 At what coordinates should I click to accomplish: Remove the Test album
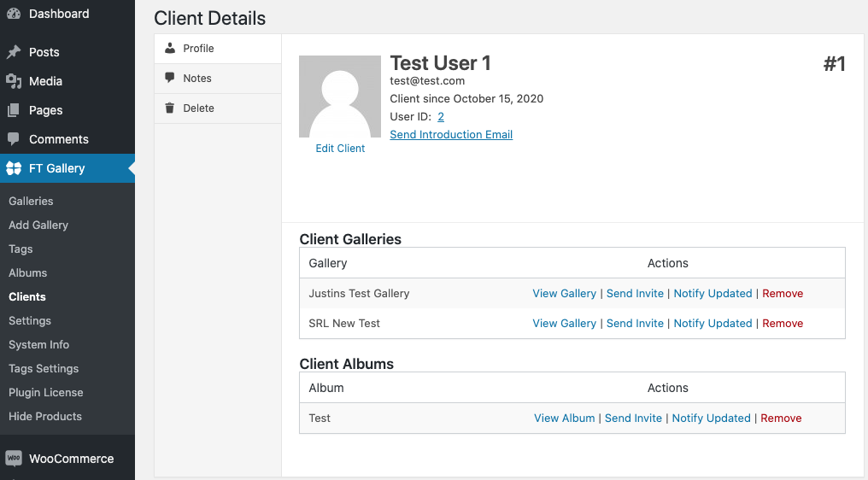[x=781, y=418]
